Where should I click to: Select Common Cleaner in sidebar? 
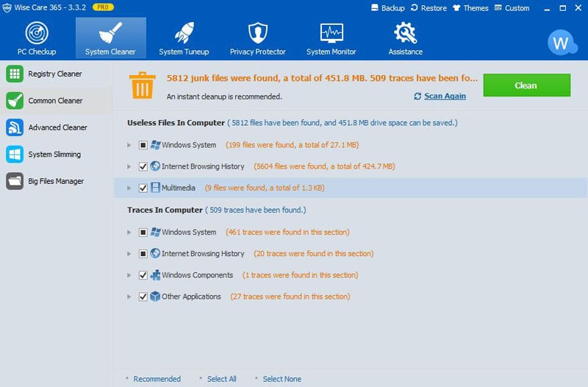(56, 101)
